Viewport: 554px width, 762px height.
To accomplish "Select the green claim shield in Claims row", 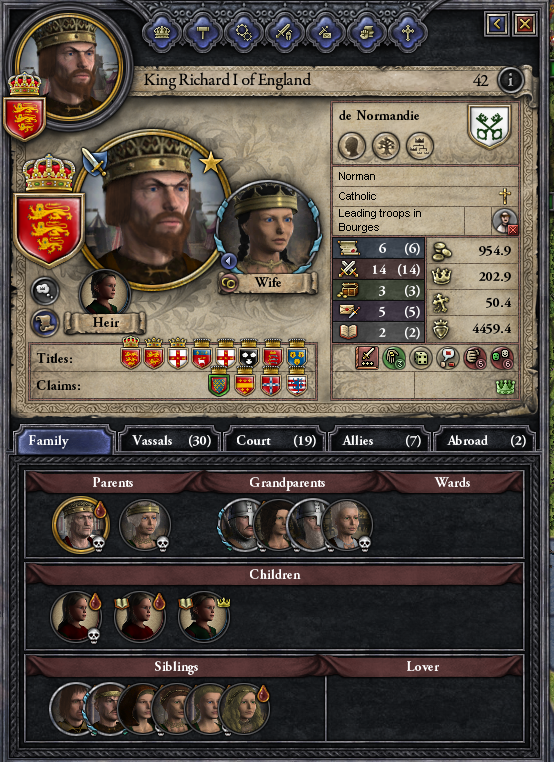I will pos(219,382).
